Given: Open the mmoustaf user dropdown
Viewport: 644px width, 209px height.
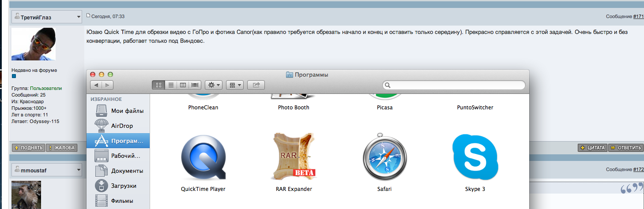Looking at the screenshot, I should (47, 169).
